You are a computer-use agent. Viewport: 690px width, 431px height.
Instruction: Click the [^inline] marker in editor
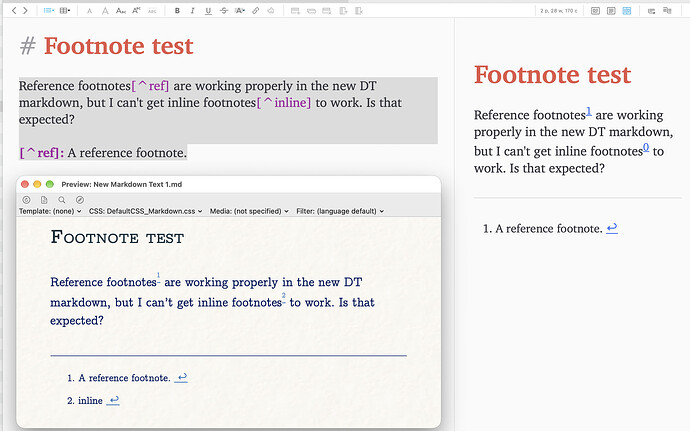284,103
